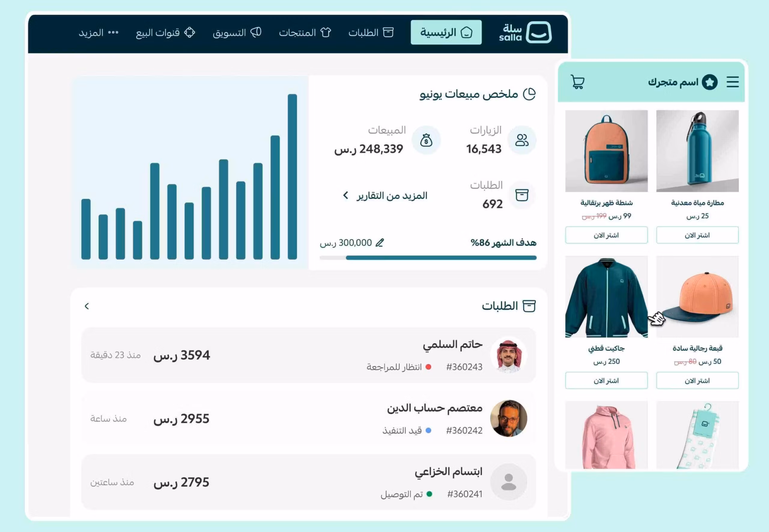Click the pencil icon to edit monthly goal
This screenshot has height=532, width=769.
[379, 243]
